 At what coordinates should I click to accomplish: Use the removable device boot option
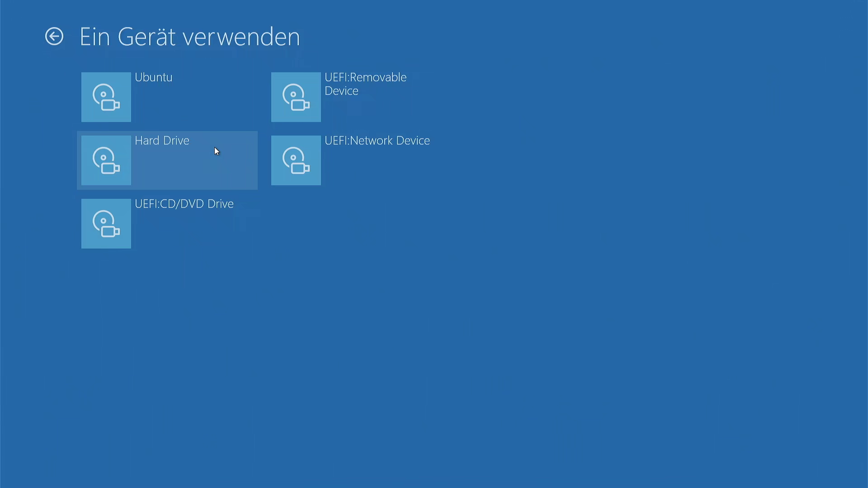(357, 97)
